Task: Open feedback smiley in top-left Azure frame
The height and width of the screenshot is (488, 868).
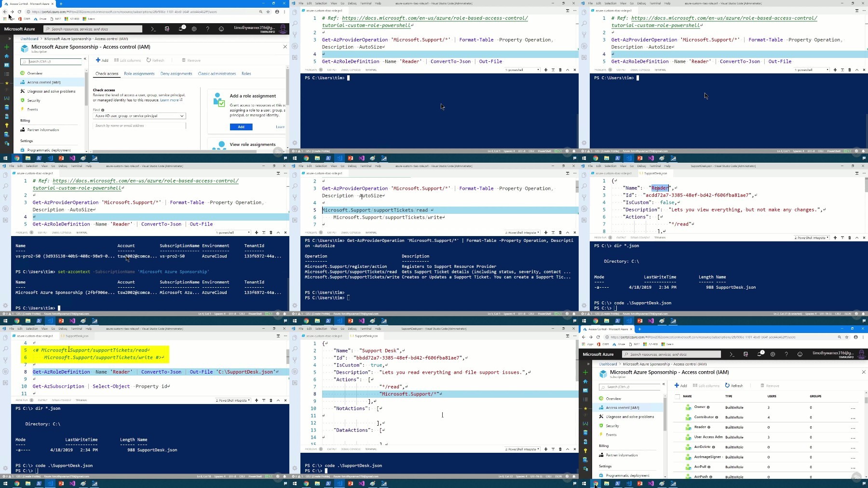Action: (x=221, y=29)
